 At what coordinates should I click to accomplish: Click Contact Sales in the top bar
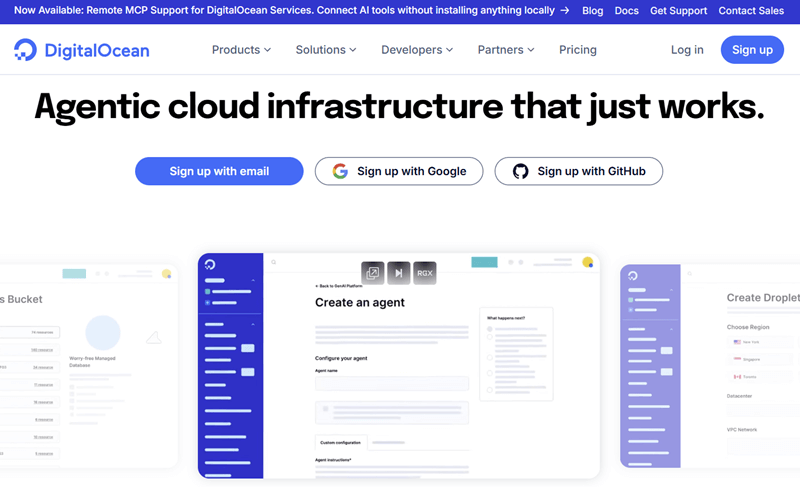(751, 11)
